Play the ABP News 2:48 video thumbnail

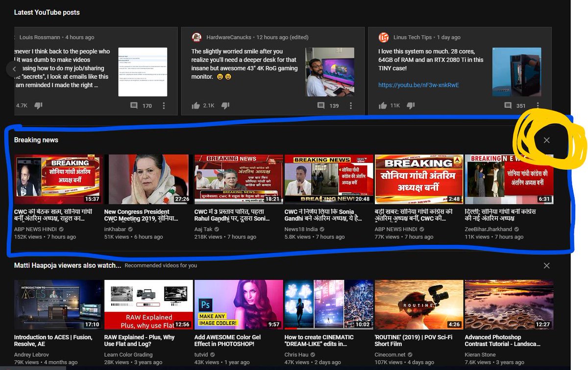(x=419, y=179)
